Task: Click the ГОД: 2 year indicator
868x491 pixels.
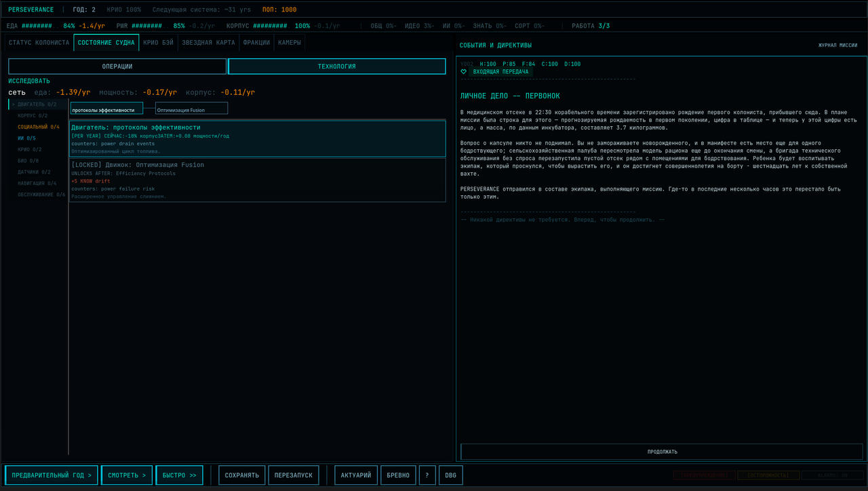Action: (x=84, y=9)
